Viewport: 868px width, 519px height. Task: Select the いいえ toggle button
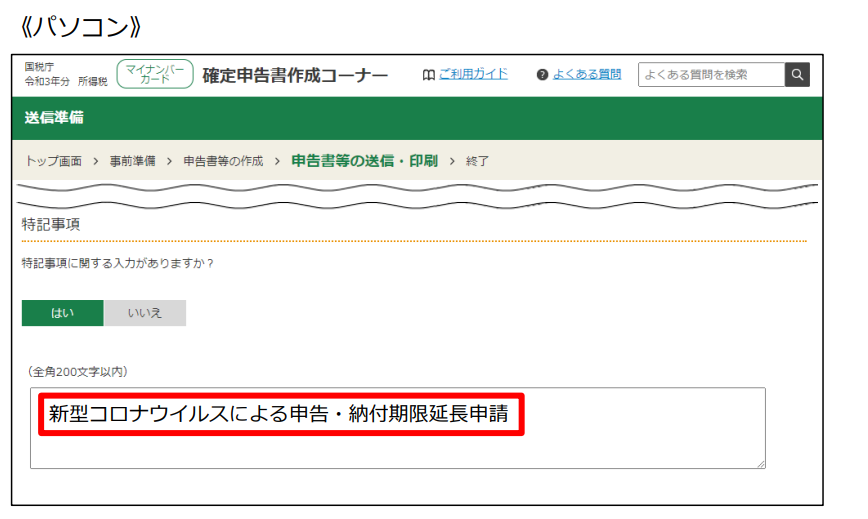click(x=145, y=313)
